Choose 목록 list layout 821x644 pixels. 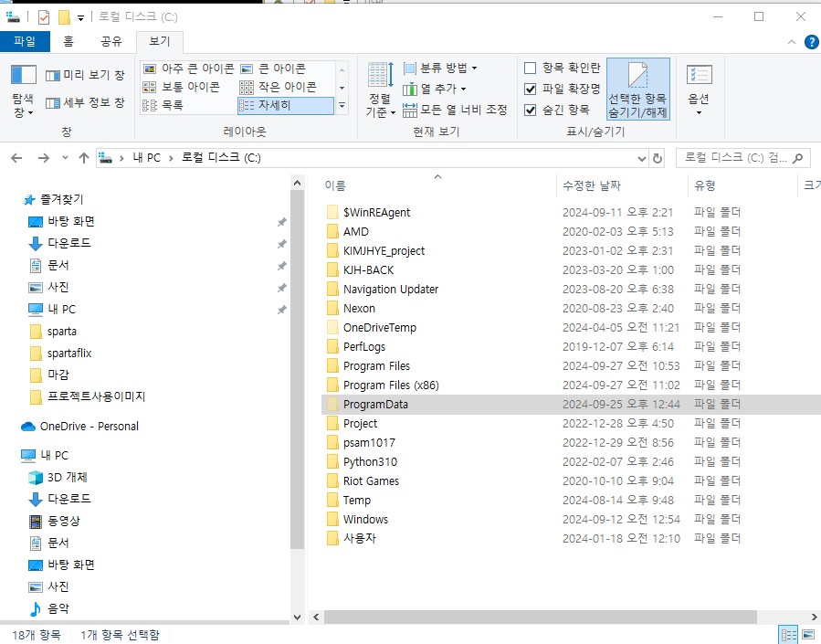pos(163,105)
